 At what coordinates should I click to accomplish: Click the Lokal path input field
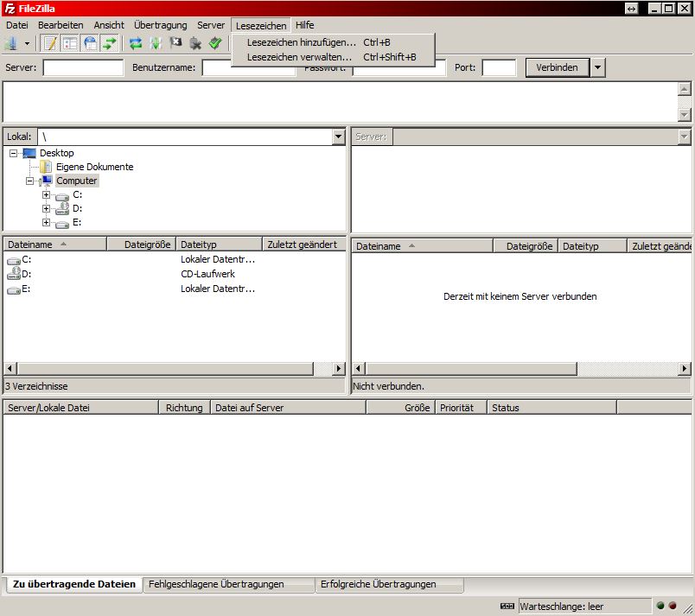[185, 137]
